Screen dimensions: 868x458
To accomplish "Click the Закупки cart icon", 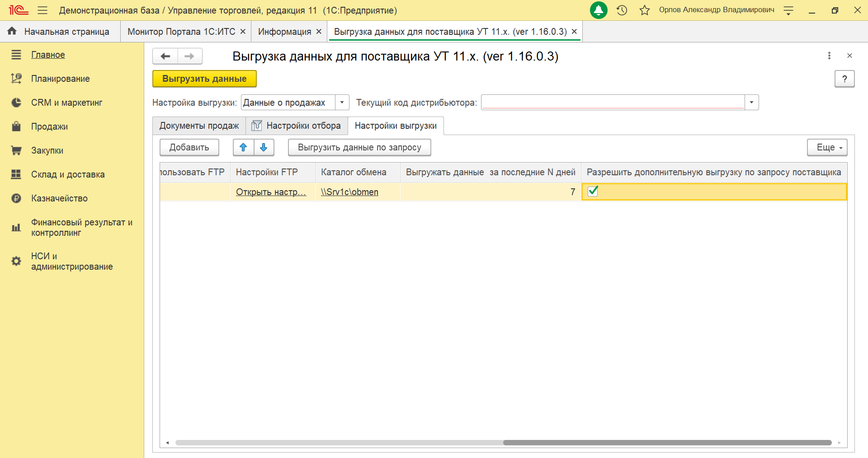I will pyautogui.click(x=16, y=150).
